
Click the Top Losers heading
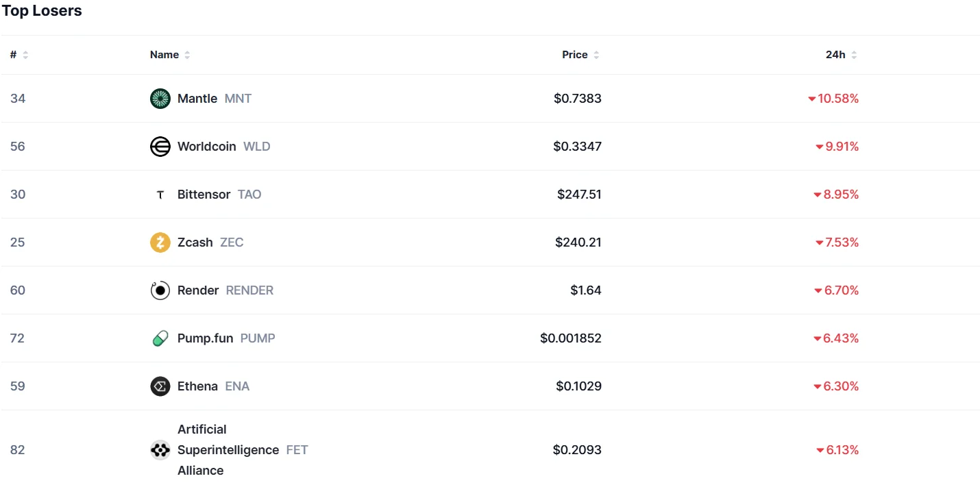tap(42, 11)
